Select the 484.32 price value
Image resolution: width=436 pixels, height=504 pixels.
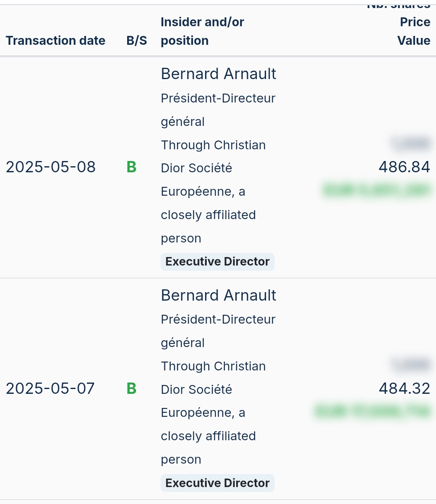coord(404,389)
